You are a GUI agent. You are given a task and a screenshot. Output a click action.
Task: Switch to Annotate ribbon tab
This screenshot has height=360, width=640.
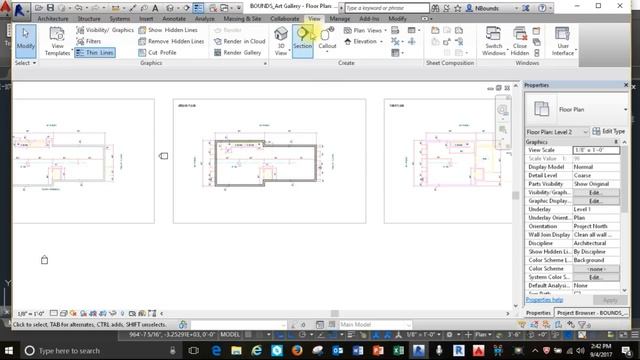coord(174,19)
